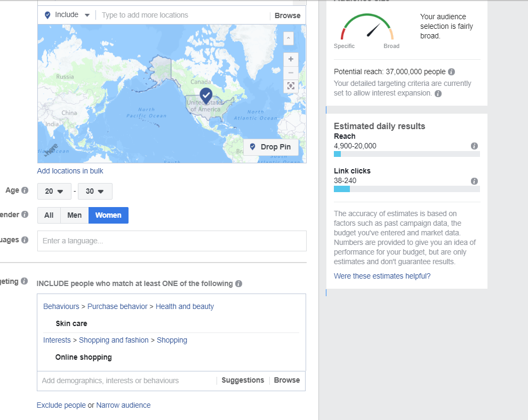Click the location pin on United States

206,96
